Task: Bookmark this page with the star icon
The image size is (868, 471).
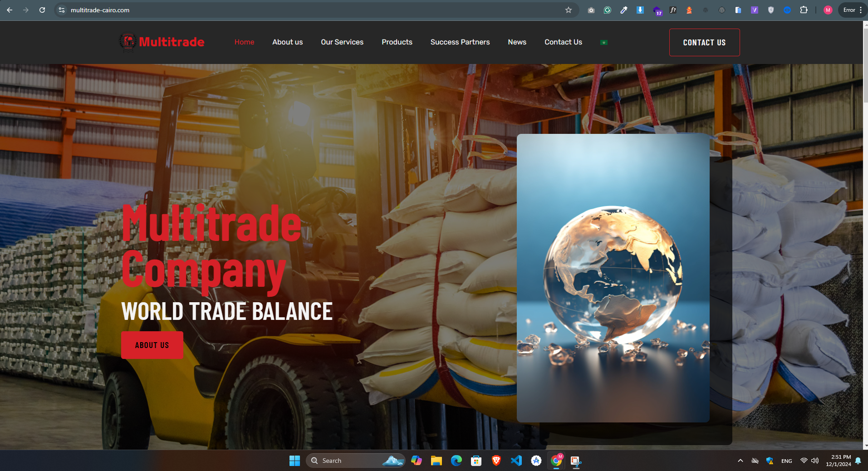Action: pos(568,10)
